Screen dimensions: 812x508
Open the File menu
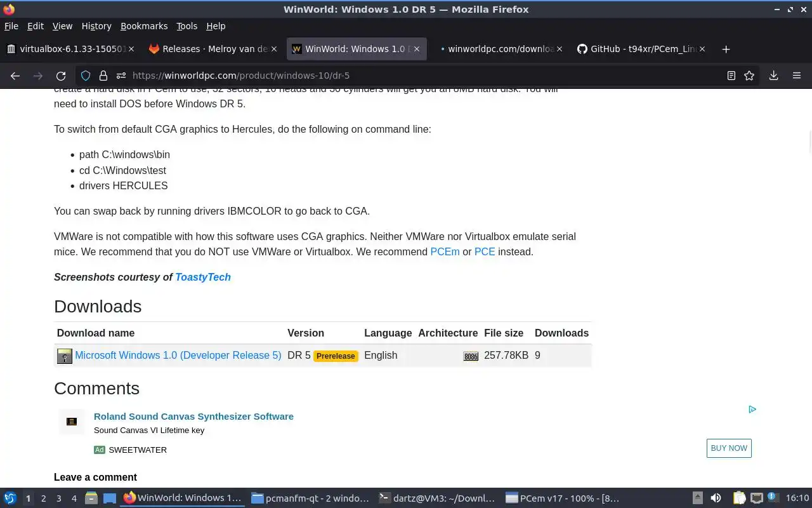(11, 26)
